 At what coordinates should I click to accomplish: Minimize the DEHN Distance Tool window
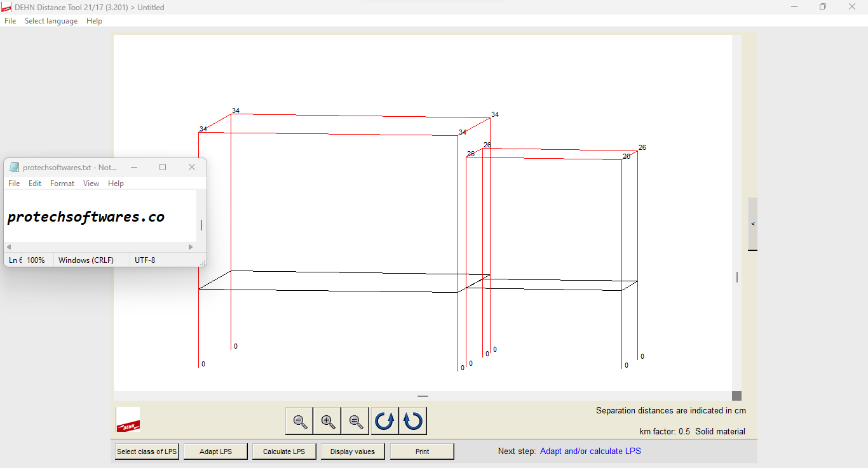tap(794, 7)
